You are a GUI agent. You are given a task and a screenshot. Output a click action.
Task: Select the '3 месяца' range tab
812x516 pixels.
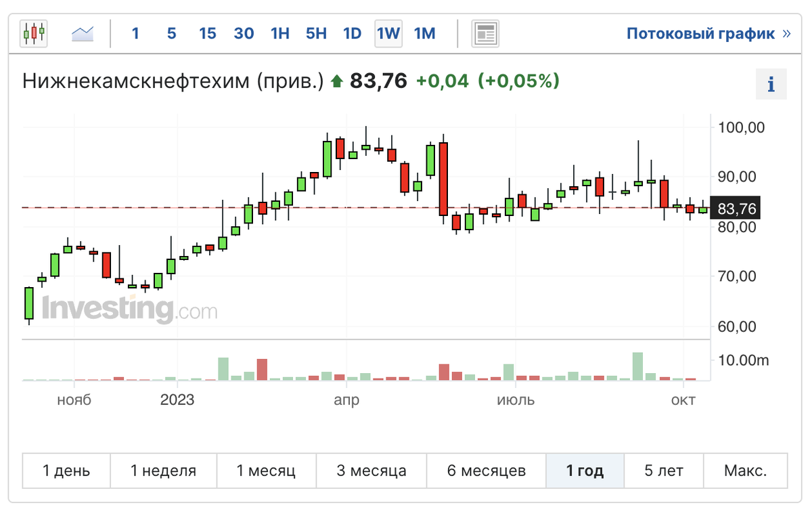point(371,471)
